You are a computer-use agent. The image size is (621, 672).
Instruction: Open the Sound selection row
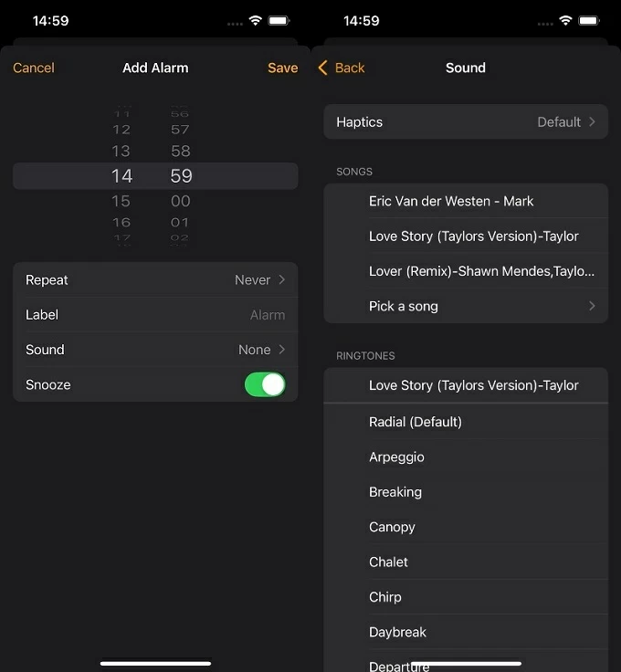coord(155,350)
